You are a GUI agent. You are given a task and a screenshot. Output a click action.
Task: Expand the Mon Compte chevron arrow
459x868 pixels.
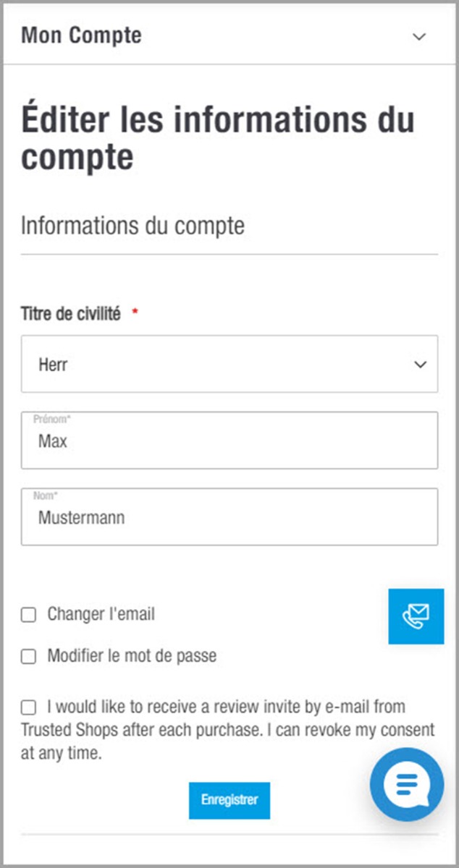tap(419, 37)
